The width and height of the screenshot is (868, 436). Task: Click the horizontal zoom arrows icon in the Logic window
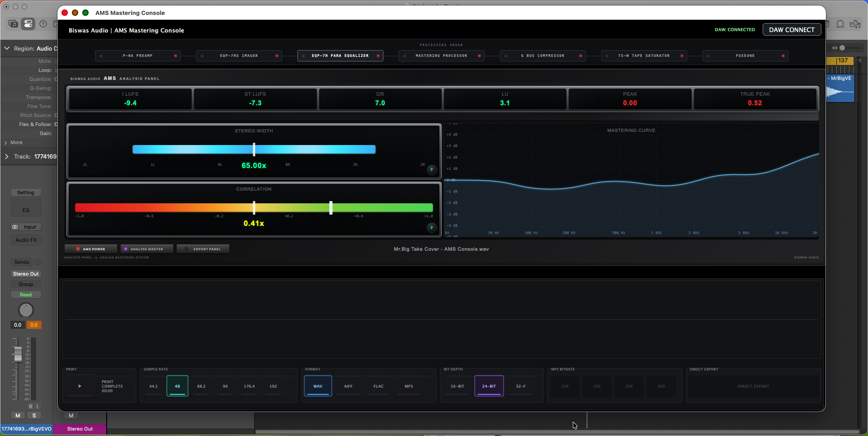coord(835,48)
